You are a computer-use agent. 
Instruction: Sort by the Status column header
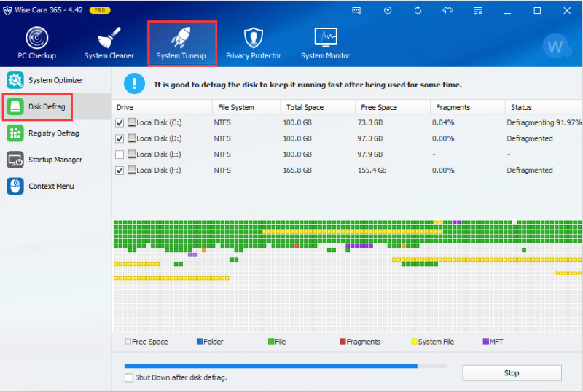(x=544, y=107)
